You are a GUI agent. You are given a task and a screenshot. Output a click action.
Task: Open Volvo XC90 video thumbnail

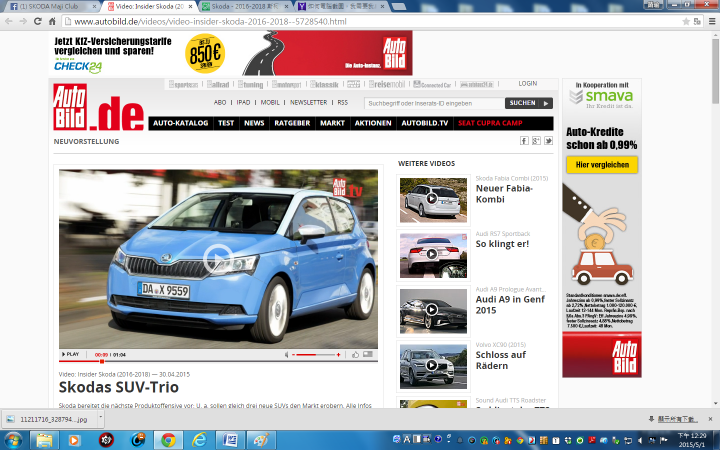433,366
